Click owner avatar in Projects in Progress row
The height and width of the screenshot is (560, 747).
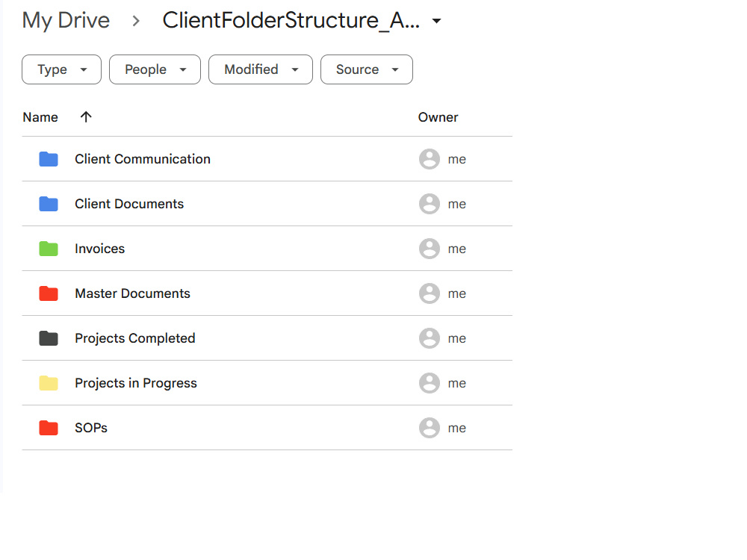430,383
